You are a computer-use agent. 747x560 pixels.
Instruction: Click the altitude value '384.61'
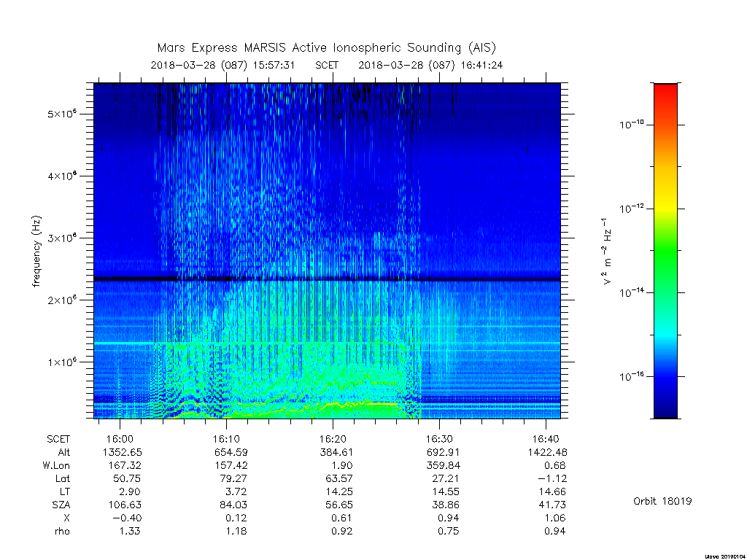(336, 452)
